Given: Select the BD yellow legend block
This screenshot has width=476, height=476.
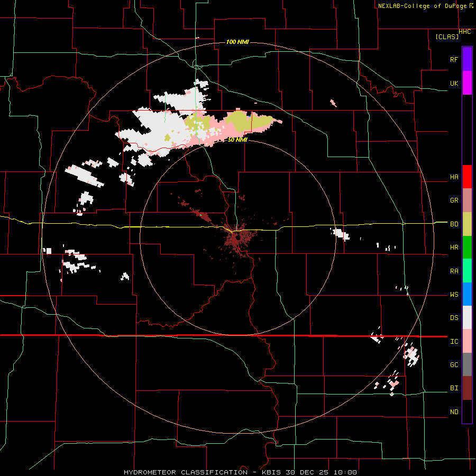Looking at the screenshot, I should point(467,224).
